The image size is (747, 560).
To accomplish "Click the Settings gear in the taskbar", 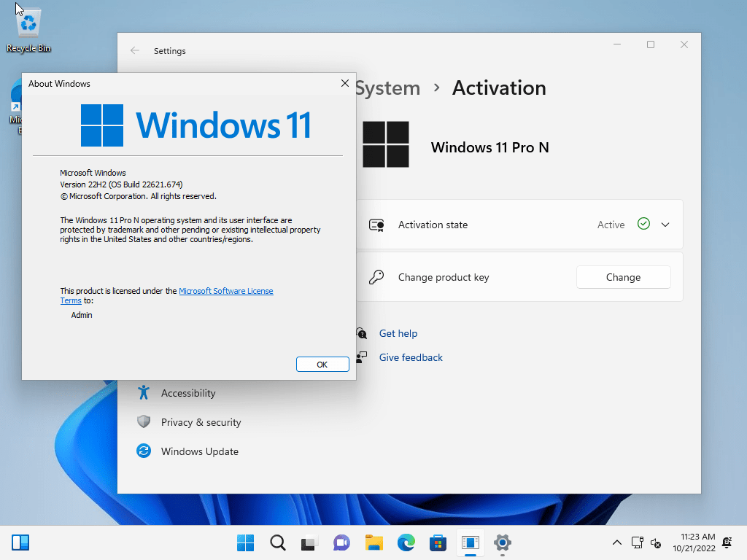I will click(x=502, y=542).
